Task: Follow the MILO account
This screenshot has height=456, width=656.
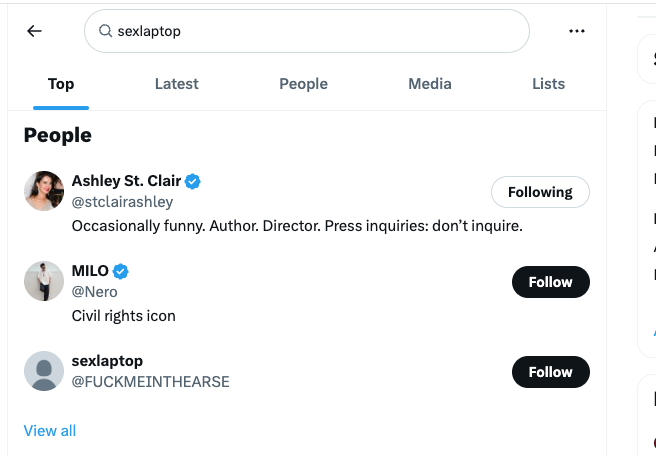Action: tap(550, 282)
